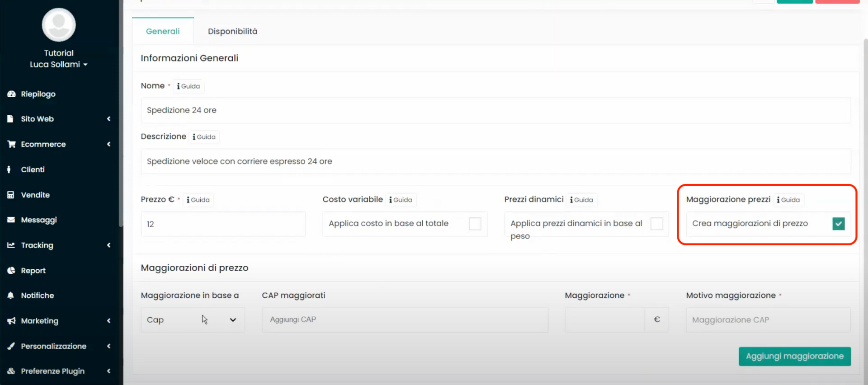Switch to the Disponibilità tab
Image resolution: width=868 pixels, height=385 pixels.
pos(232,31)
